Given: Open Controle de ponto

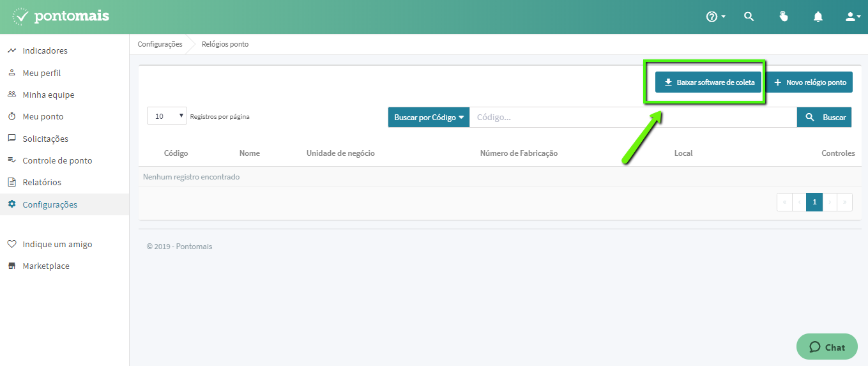Looking at the screenshot, I should (57, 160).
